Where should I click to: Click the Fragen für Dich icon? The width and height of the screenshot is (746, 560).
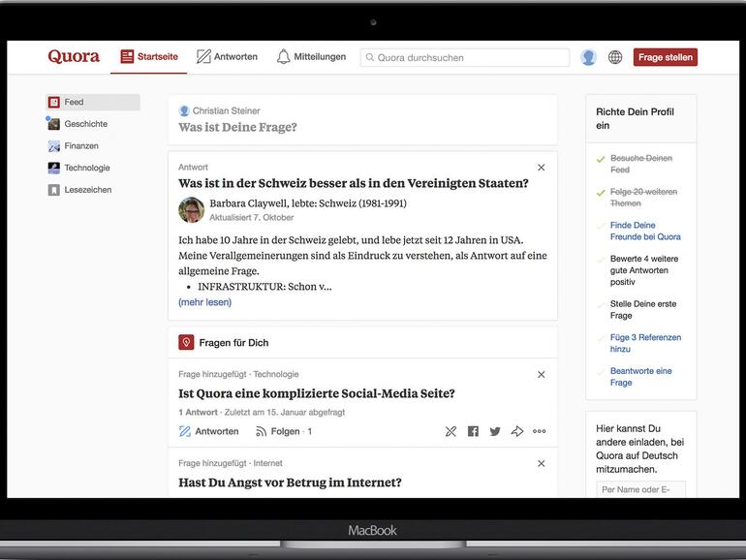coord(186,342)
